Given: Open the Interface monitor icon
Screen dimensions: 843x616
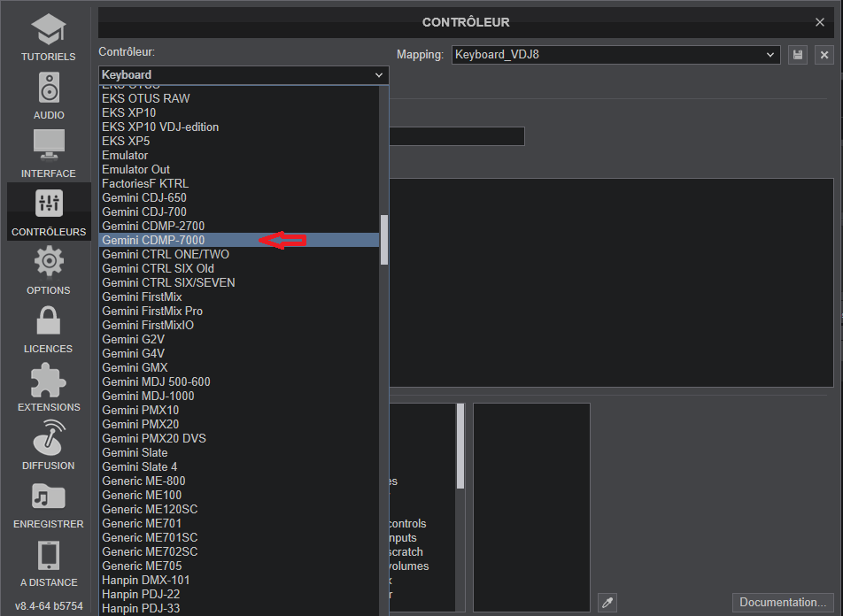Looking at the screenshot, I should (x=49, y=145).
